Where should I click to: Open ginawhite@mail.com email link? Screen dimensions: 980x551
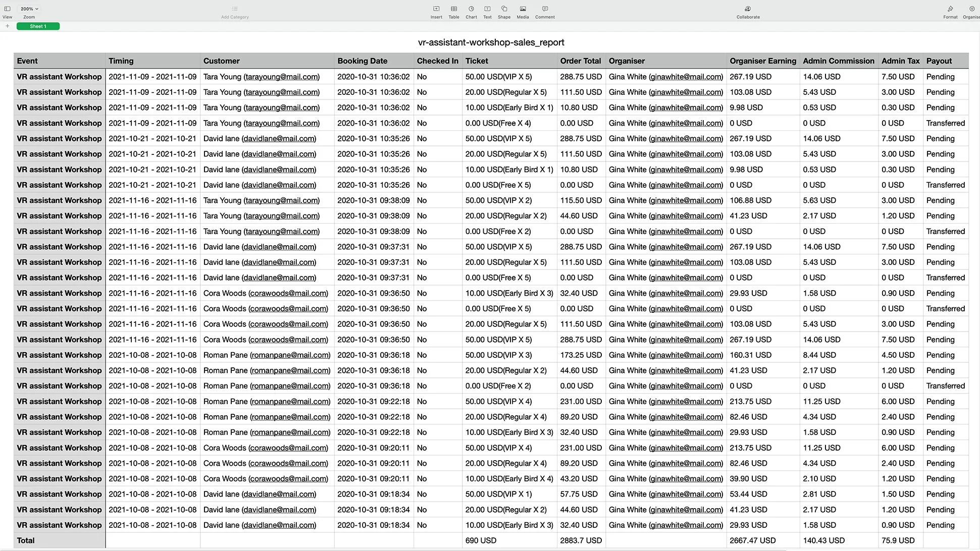click(686, 77)
